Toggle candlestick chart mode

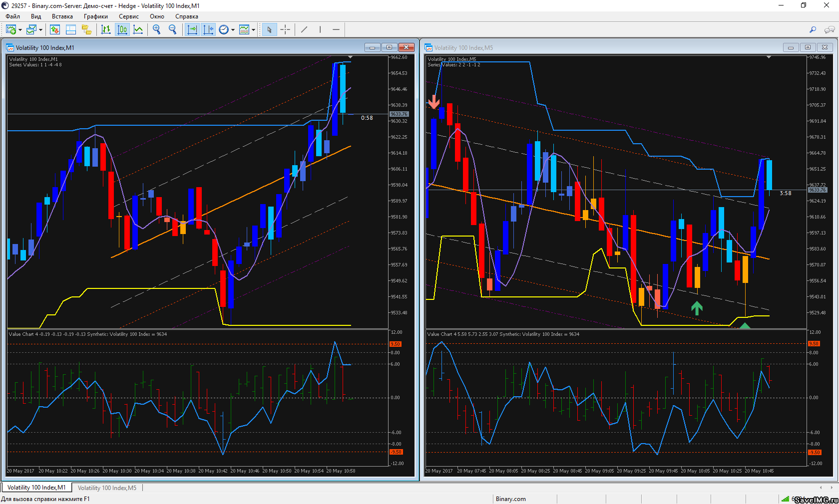122,30
